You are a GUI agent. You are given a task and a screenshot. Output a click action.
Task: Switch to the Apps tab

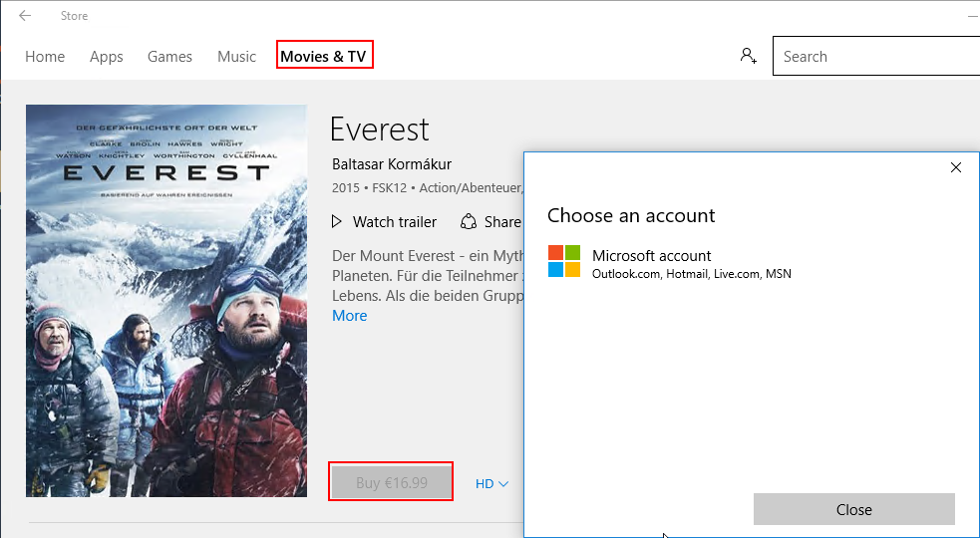[107, 57]
